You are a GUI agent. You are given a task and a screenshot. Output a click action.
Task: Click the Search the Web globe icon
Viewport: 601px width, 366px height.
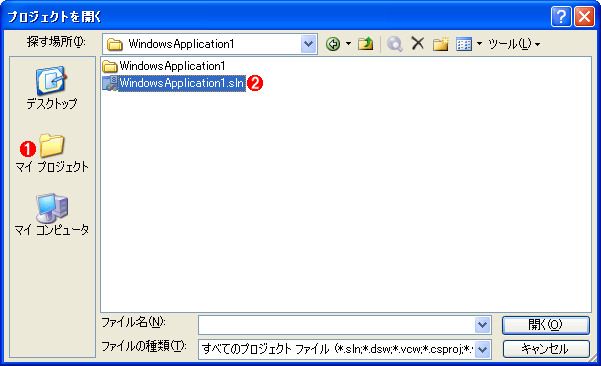click(x=394, y=44)
